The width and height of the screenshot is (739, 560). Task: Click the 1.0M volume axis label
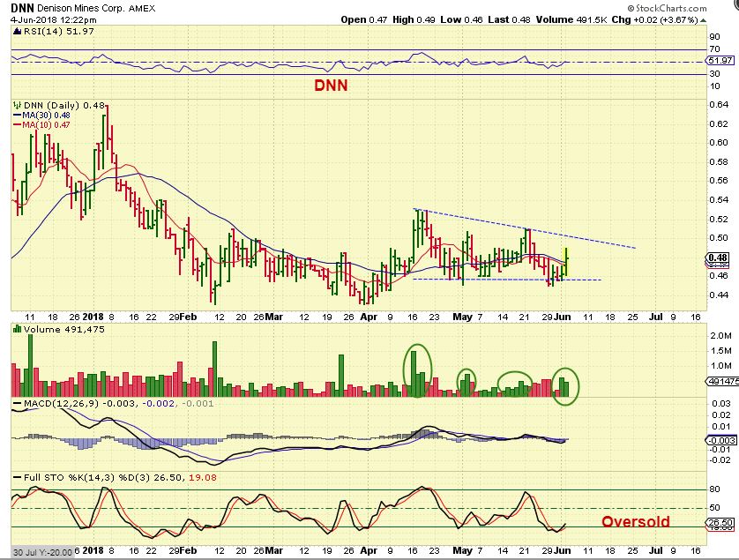click(721, 366)
